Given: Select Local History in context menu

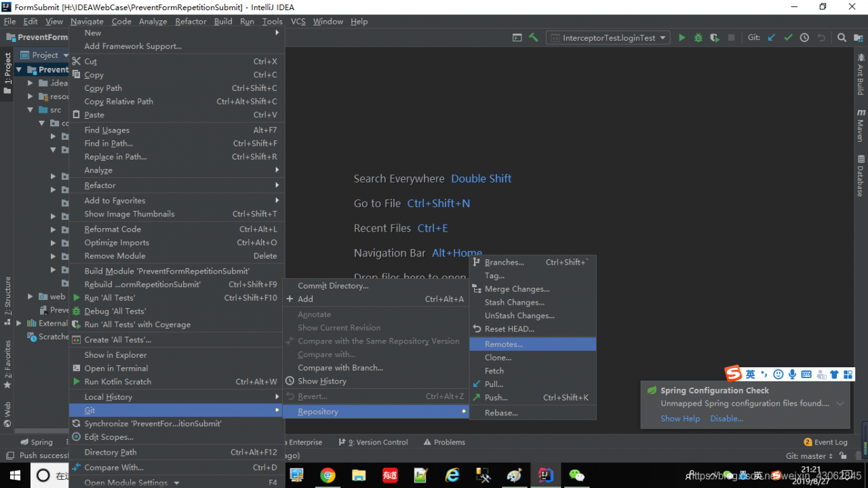Looking at the screenshot, I should [x=178, y=397].
